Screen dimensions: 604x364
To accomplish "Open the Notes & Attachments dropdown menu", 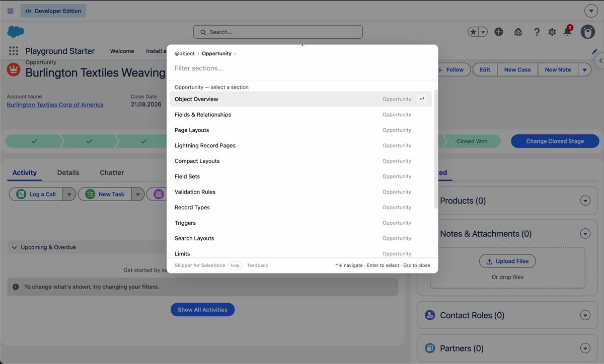I will pyautogui.click(x=585, y=234).
